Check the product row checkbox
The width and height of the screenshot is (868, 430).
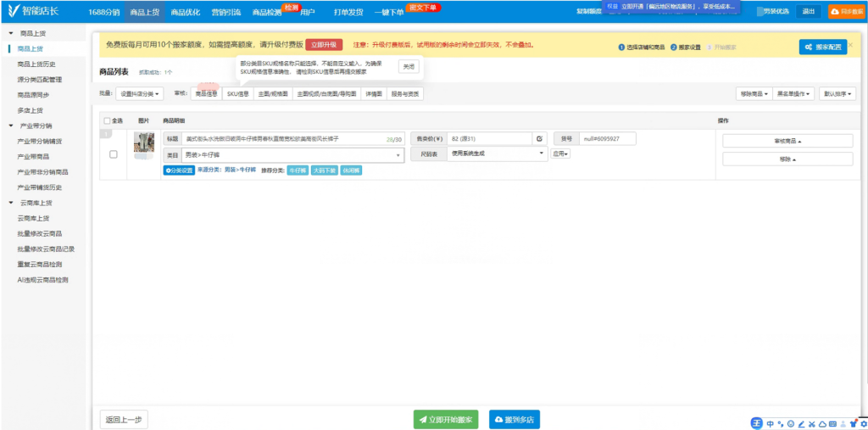114,154
